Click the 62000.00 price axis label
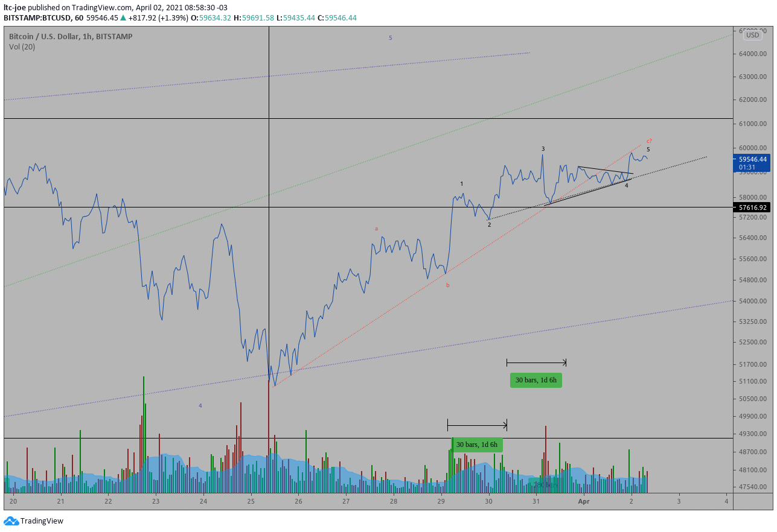 click(752, 100)
